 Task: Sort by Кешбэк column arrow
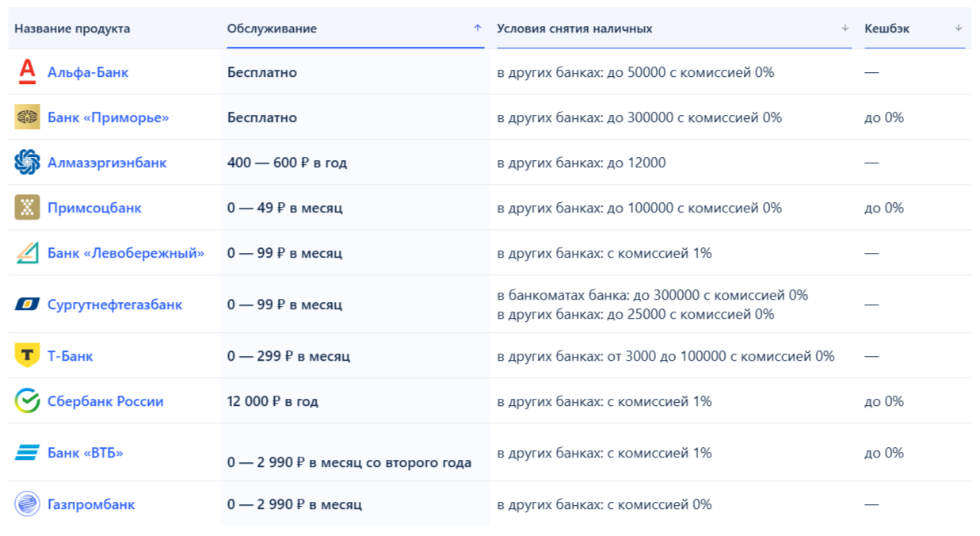(959, 28)
